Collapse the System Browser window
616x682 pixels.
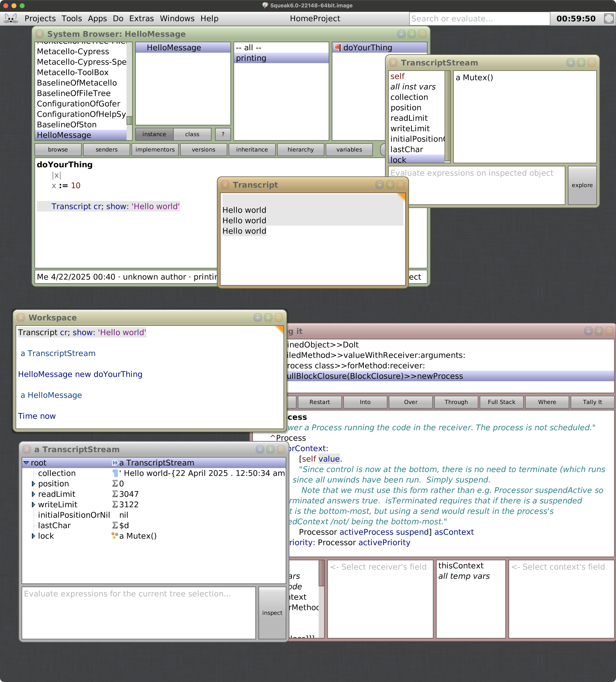pyautogui.click(x=422, y=34)
